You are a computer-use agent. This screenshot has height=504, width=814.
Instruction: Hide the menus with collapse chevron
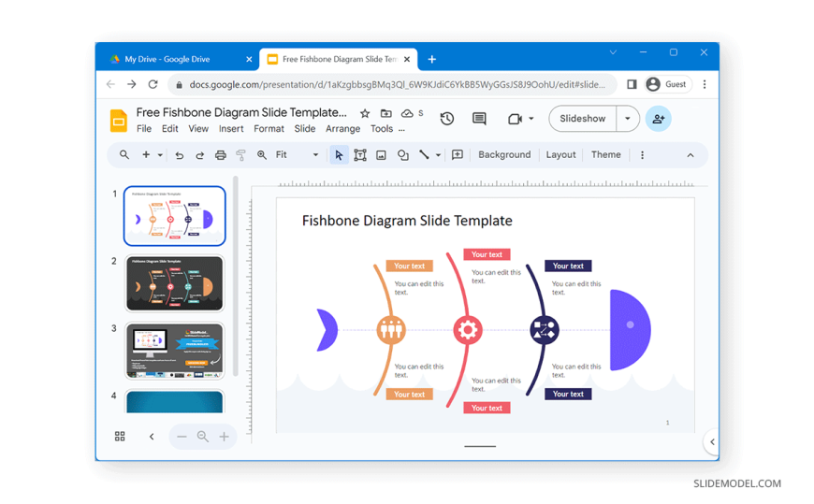pos(690,154)
